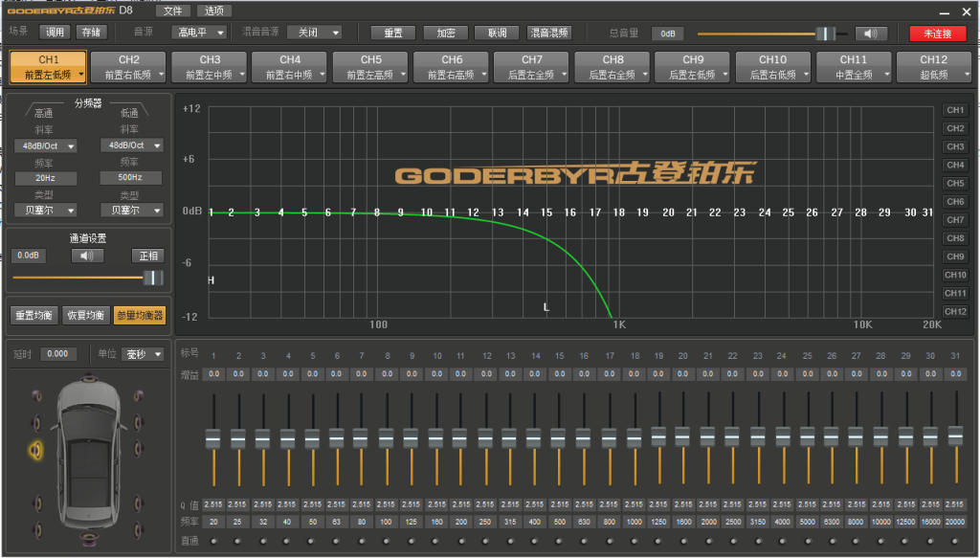Open the 高通 filter type dropdown 贝塞尔
Viewport: 980px width, 558px height.
(46, 210)
